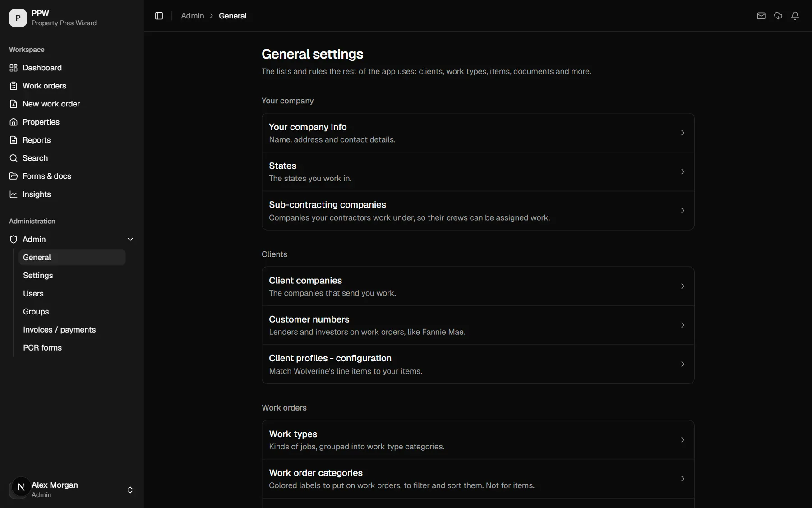Open notifications bell icon
Screen dimensions: 812x508
(x=795, y=16)
